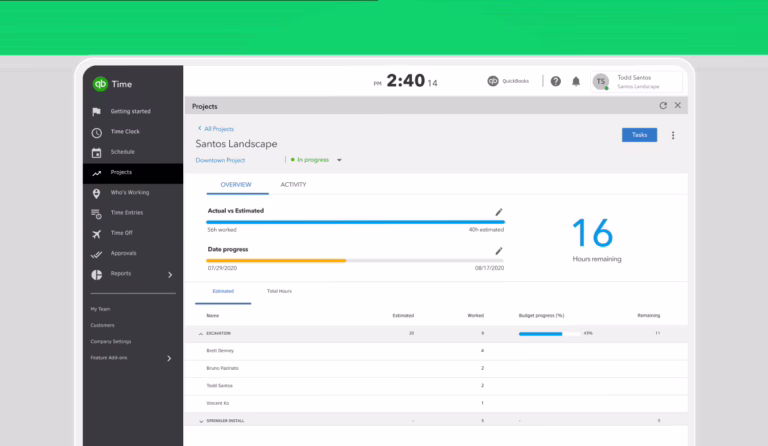The width and height of the screenshot is (768, 446).
Task: Open the notifications bell
Action: coord(576,81)
